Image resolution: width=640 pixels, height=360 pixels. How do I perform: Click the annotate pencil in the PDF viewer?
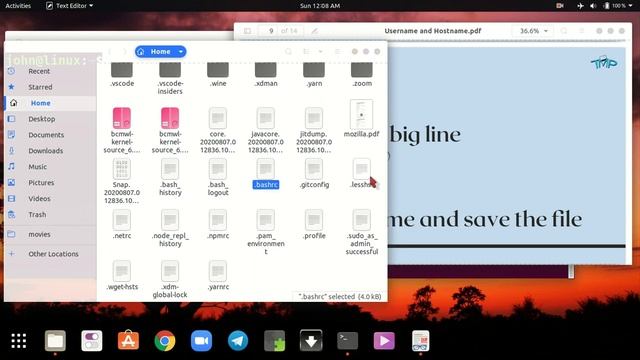[314, 31]
